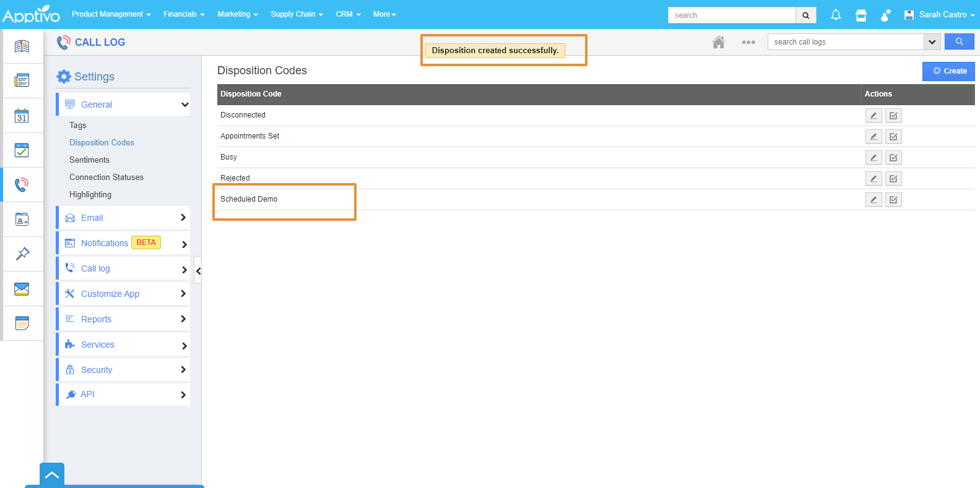
Task: Open the search call logs dropdown arrow
Action: point(932,42)
